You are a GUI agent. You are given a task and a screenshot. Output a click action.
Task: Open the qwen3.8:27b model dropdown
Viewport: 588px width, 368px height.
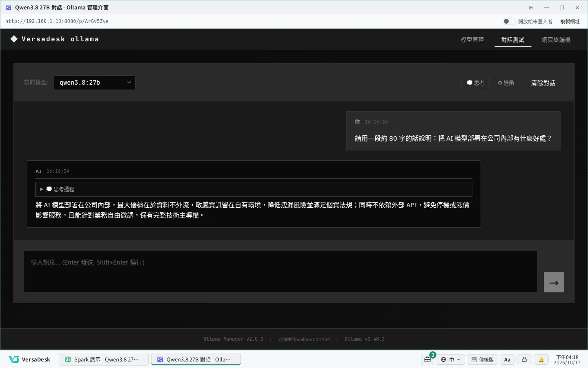tap(95, 83)
